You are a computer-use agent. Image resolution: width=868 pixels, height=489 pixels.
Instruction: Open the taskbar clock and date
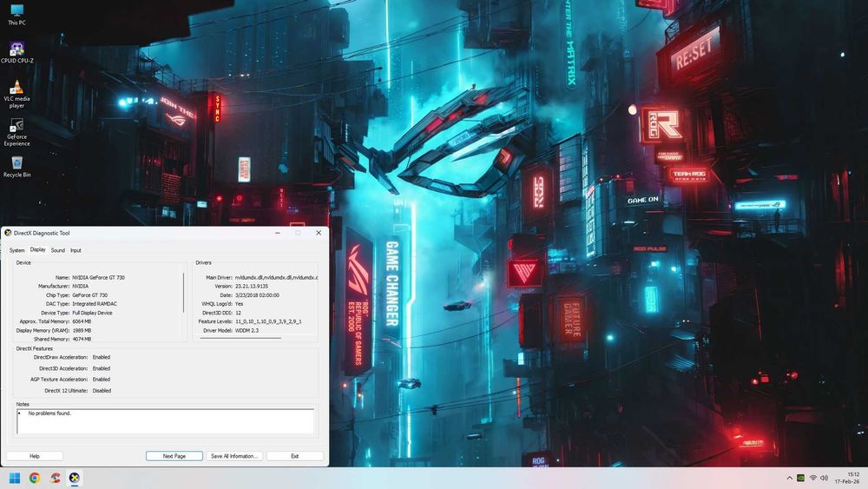pos(847,478)
